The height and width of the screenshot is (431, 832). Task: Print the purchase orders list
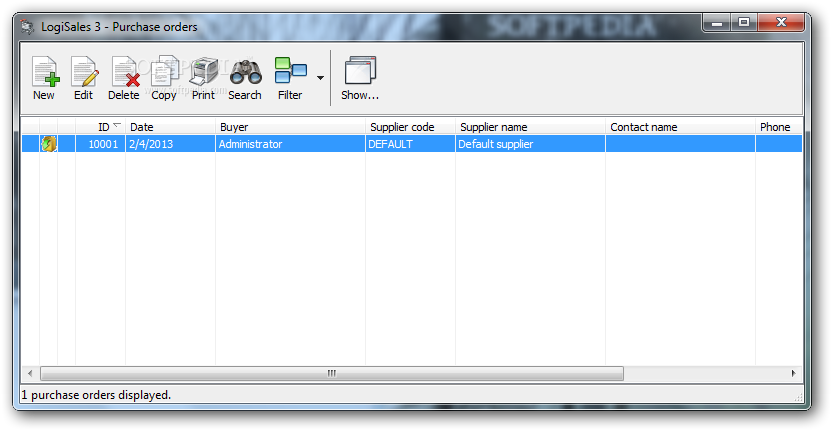click(203, 79)
